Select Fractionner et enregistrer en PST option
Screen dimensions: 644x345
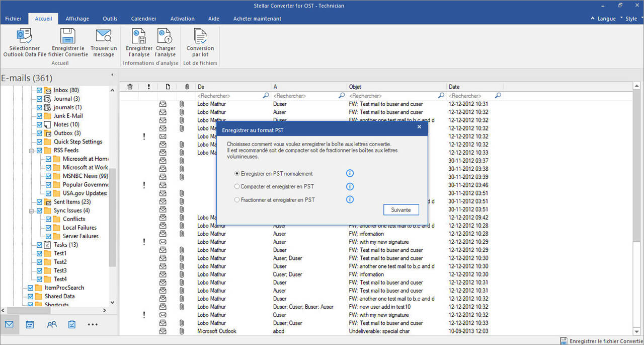(237, 200)
